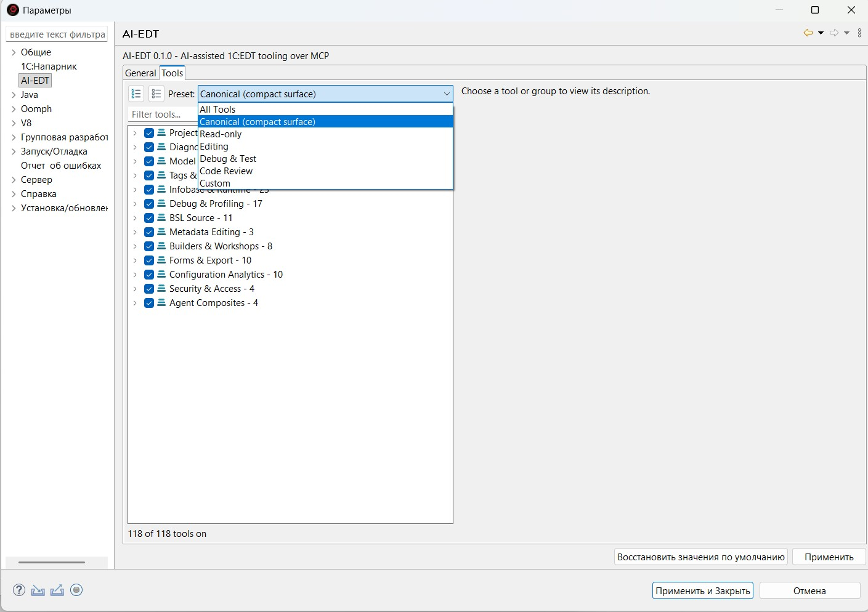Uncheck the Security & Access checkbox
Image resolution: width=868 pixels, height=612 pixels.
coord(149,289)
